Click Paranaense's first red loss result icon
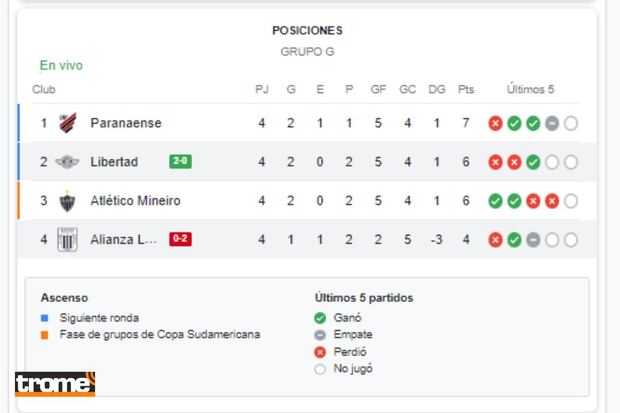 (495, 124)
